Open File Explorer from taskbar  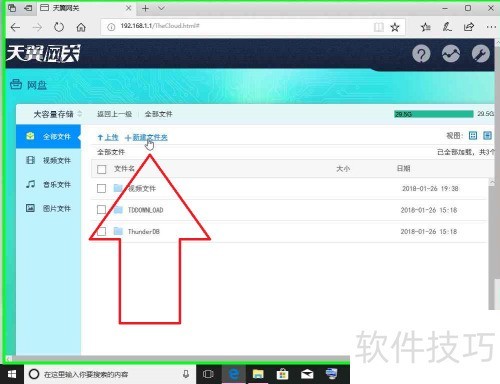[x=258, y=374]
